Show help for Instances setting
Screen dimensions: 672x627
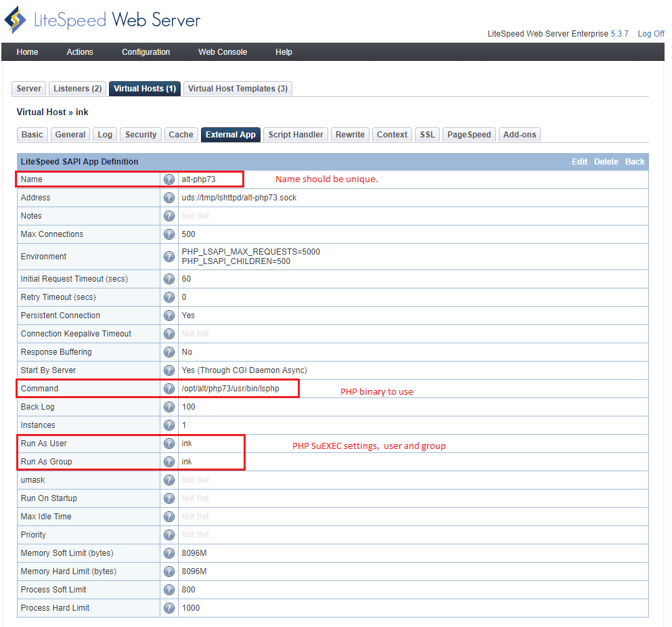click(169, 425)
